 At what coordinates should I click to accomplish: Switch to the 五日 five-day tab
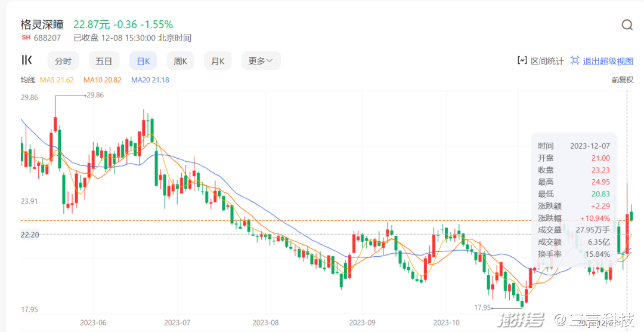coord(104,61)
